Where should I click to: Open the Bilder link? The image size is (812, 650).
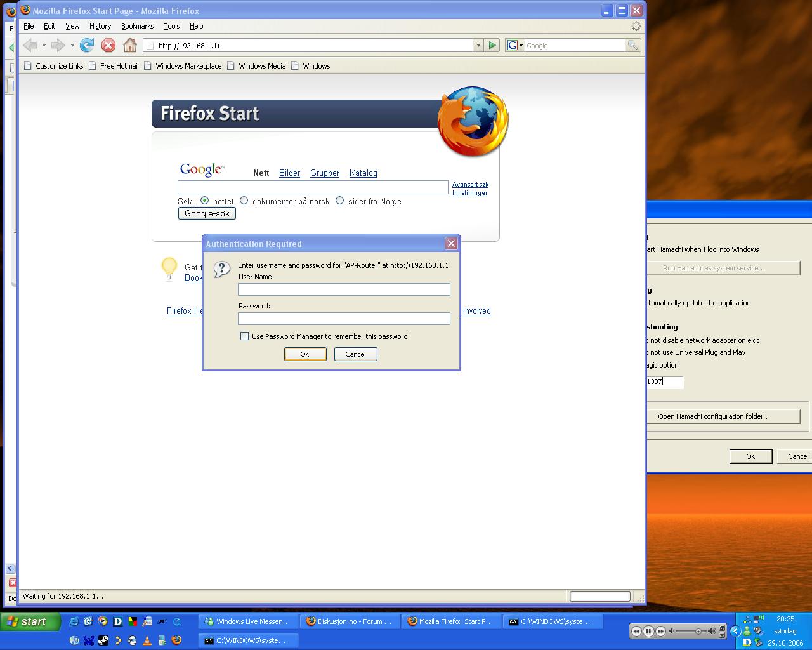289,173
